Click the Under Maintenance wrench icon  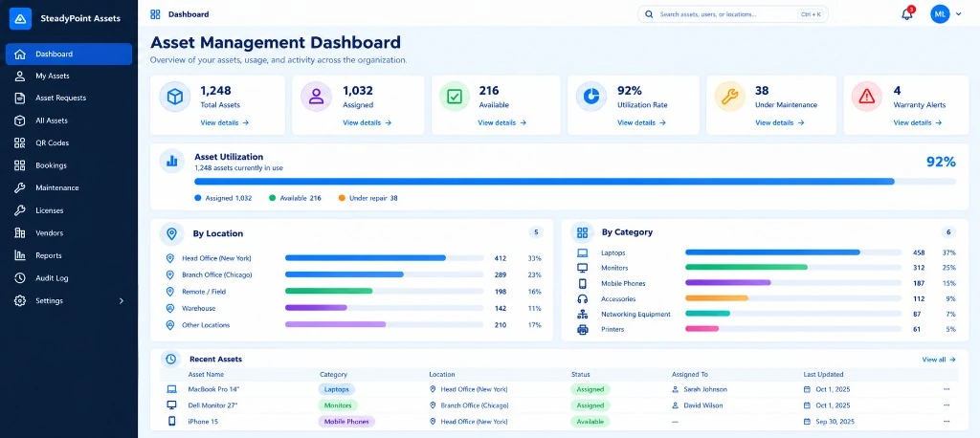click(x=729, y=97)
